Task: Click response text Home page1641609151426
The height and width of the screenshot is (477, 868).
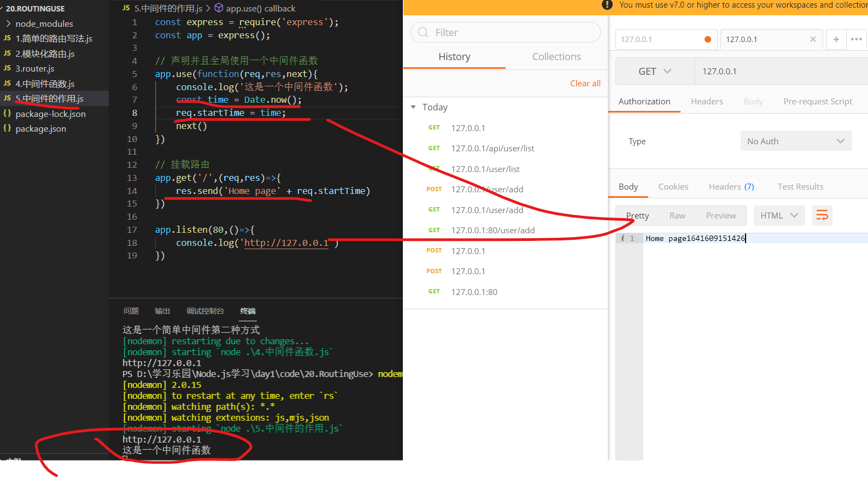Action: [695, 238]
